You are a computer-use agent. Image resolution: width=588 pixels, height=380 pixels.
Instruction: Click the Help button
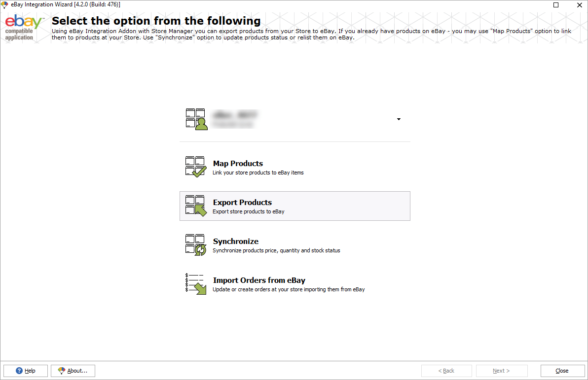click(x=25, y=371)
